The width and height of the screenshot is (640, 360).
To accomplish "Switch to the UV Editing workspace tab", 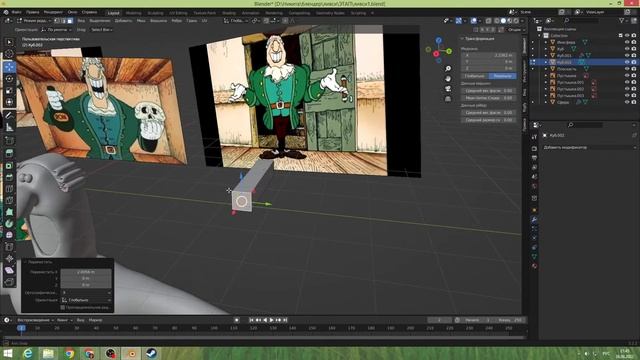I will pyautogui.click(x=178, y=13).
